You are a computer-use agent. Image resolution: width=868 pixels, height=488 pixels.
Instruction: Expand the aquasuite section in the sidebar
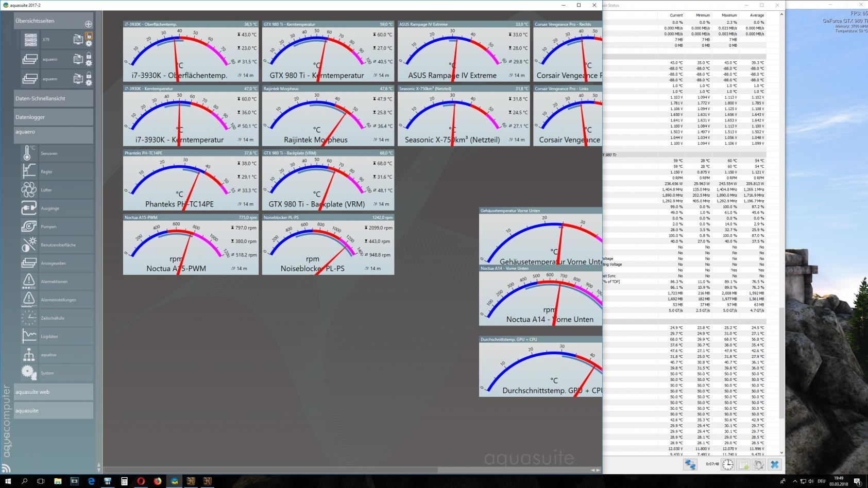(54, 410)
